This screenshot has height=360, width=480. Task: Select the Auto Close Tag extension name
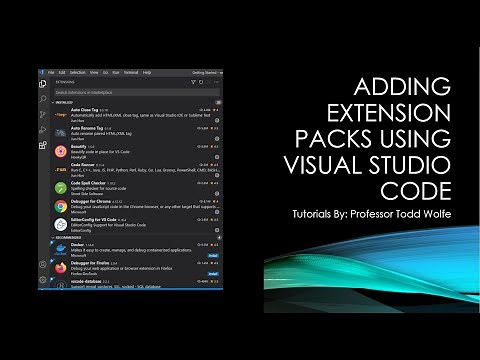(85, 110)
